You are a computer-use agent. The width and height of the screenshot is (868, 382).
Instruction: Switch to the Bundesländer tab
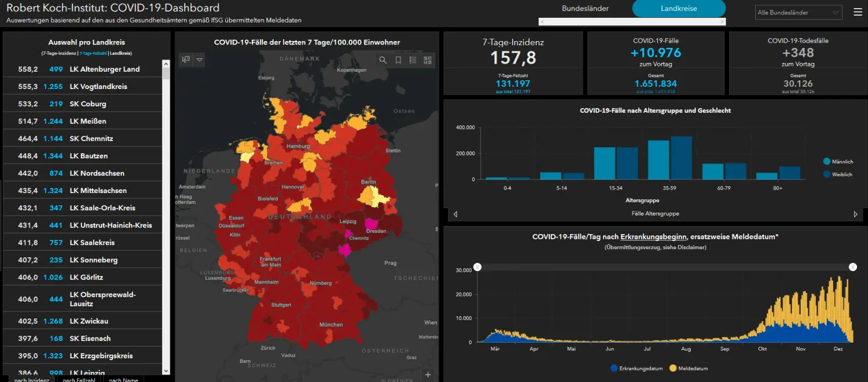point(585,9)
